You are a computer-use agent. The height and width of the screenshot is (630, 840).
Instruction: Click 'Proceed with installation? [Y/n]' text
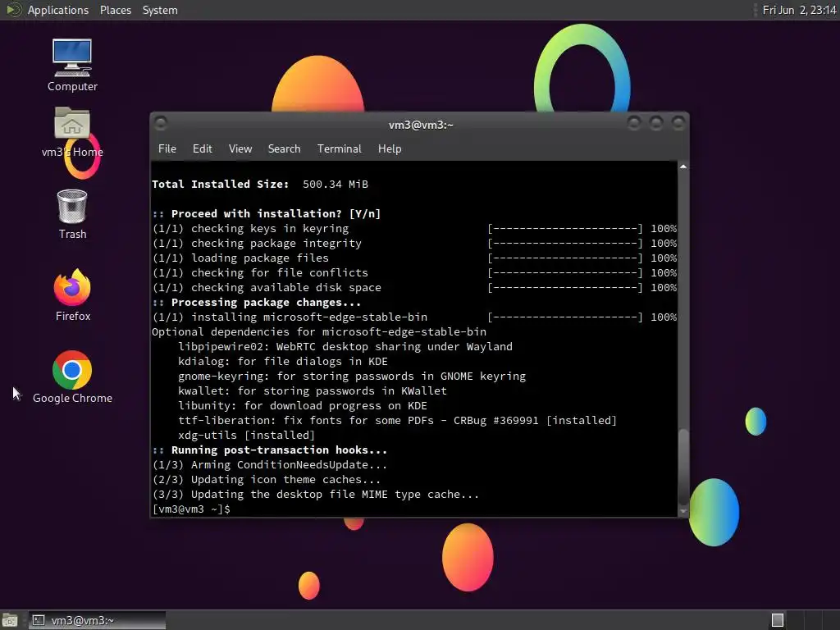tap(276, 214)
